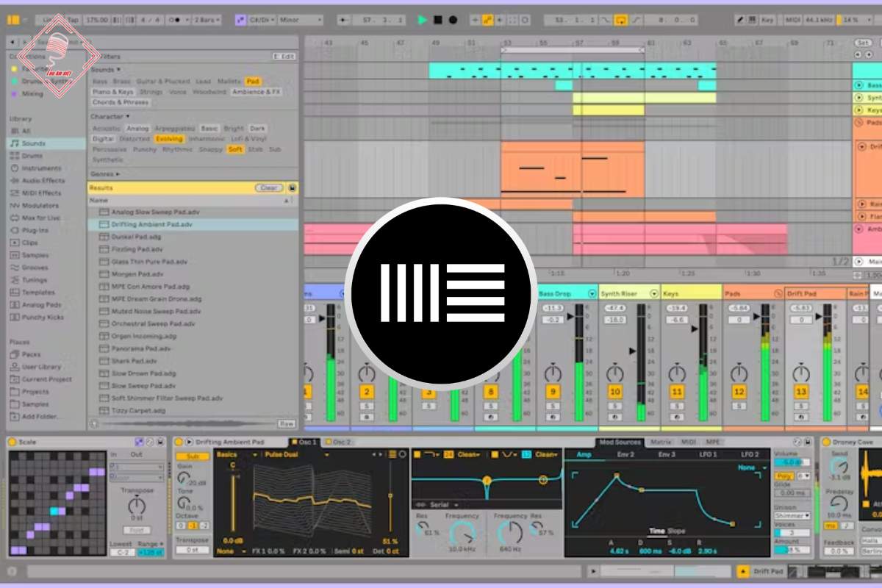The width and height of the screenshot is (882, 588).
Task: Toggle the Soft character filter tag
Action: (x=235, y=149)
